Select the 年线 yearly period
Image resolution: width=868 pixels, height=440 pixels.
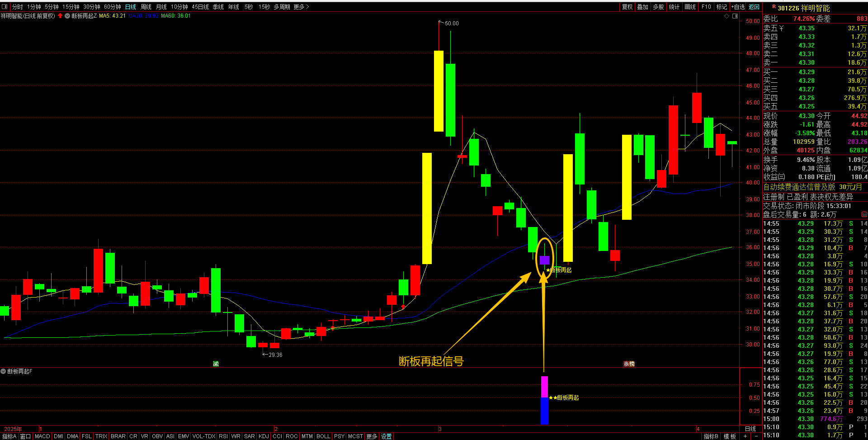click(x=234, y=7)
